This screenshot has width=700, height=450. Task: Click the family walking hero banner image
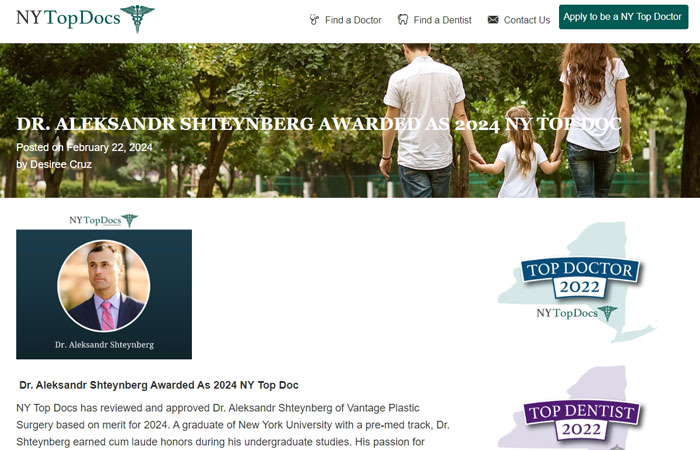(350, 121)
